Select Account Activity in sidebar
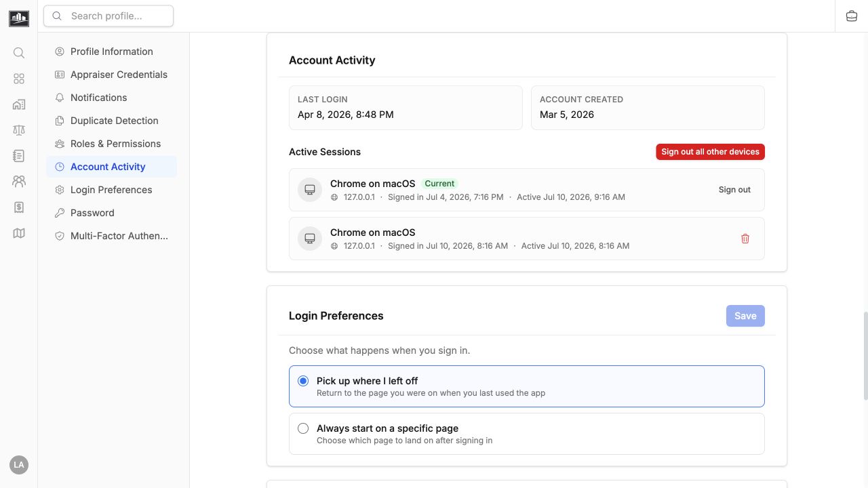 tap(112, 167)
